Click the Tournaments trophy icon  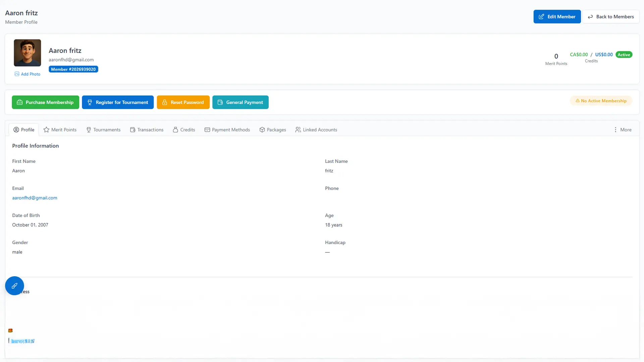click(x=88, y=130)
